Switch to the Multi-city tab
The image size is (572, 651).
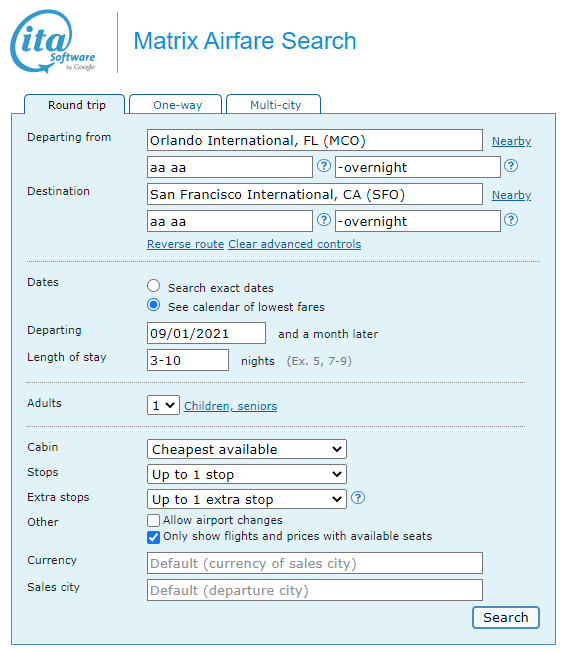(274, 105)
